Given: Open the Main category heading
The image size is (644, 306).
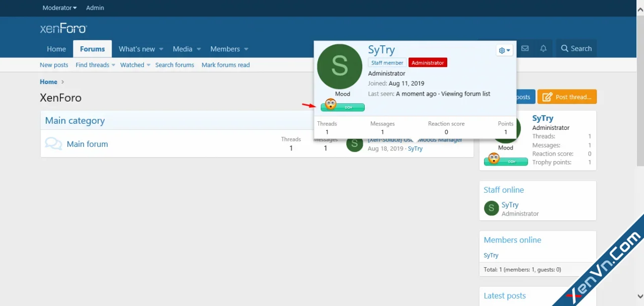Looking at the screenshot, I should pos(75,121).
